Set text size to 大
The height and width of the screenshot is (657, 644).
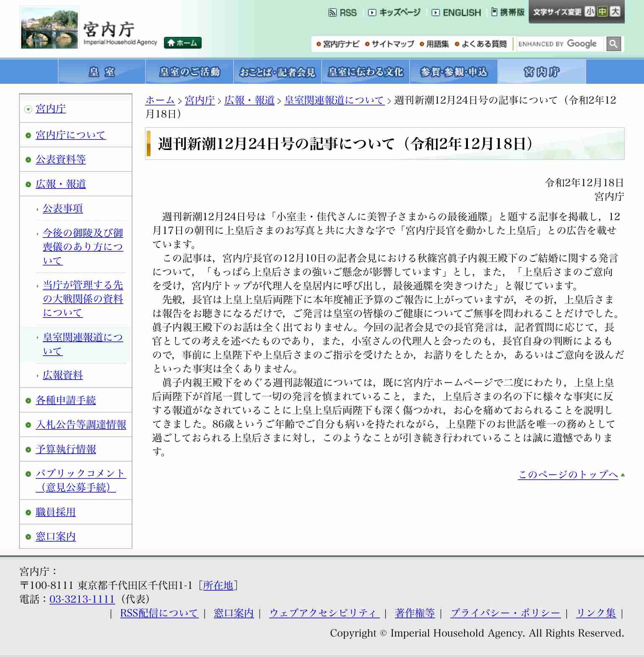[x=615, y=12]
